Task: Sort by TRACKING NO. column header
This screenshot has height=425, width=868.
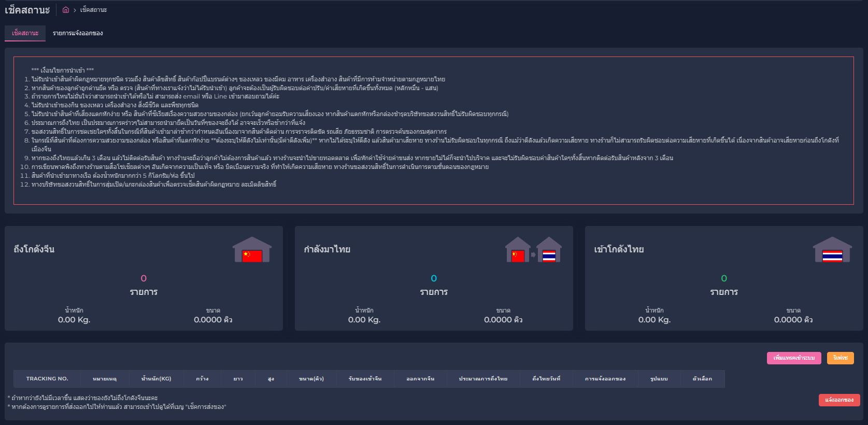Action: (47, 379)
